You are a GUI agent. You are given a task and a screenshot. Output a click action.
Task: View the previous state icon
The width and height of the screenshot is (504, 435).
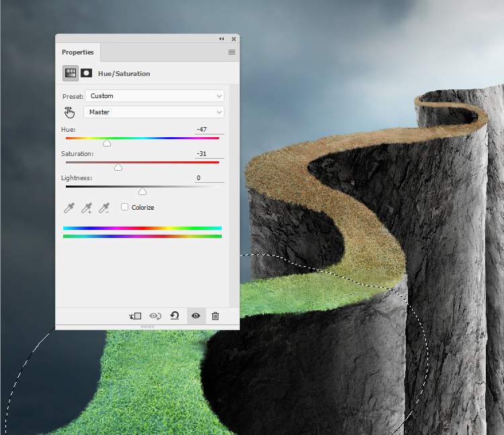[155, 316]
